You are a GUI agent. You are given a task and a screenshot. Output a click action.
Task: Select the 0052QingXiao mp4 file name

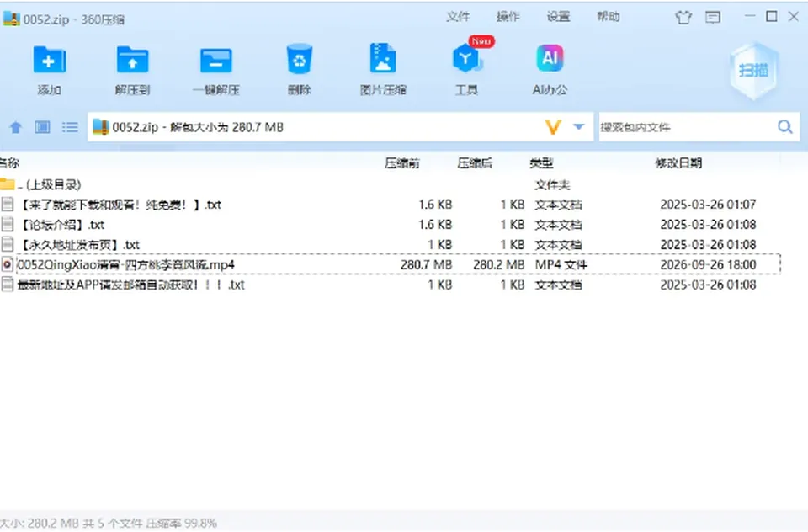point(126,265)
